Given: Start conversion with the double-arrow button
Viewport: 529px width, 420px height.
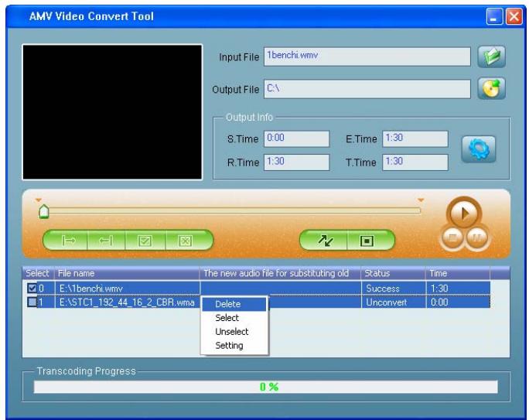Looking at the screenshot, I should pyautogui.click(x=326, y=241).
